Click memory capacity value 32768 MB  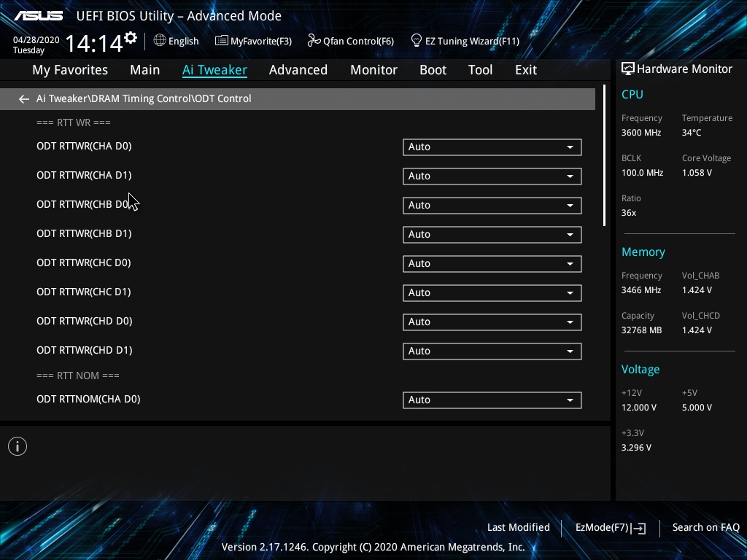(641, 330)
